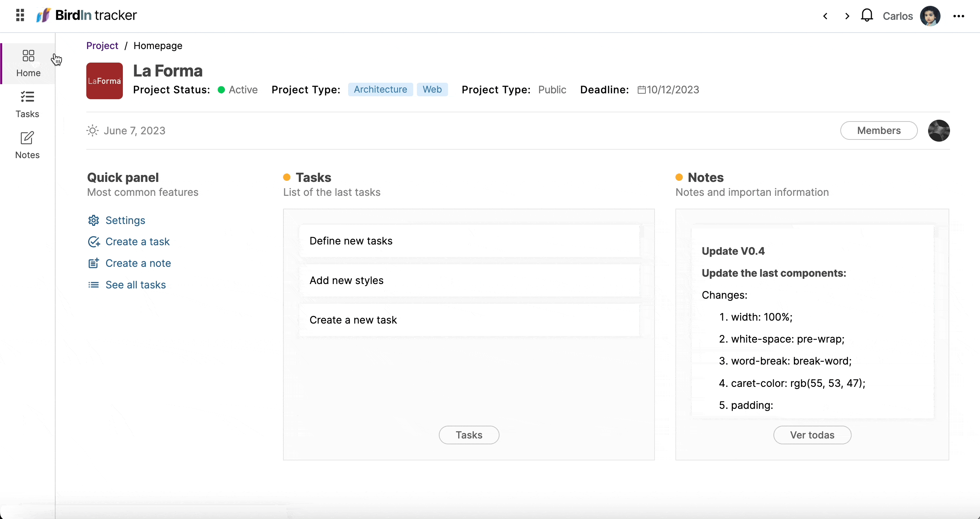980x519 pixels.
Task: Open the Members button
Action: 879,131
